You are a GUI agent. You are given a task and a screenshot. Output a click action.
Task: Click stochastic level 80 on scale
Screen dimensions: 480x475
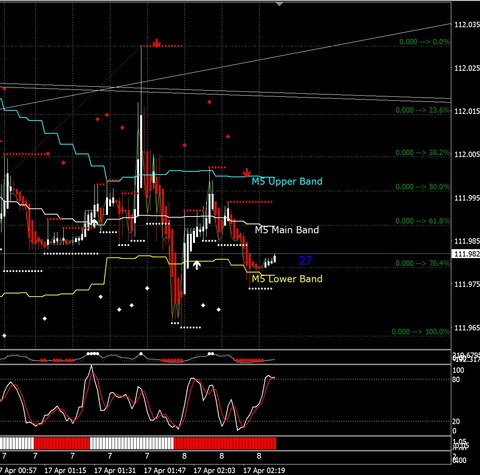coord(456,380)
